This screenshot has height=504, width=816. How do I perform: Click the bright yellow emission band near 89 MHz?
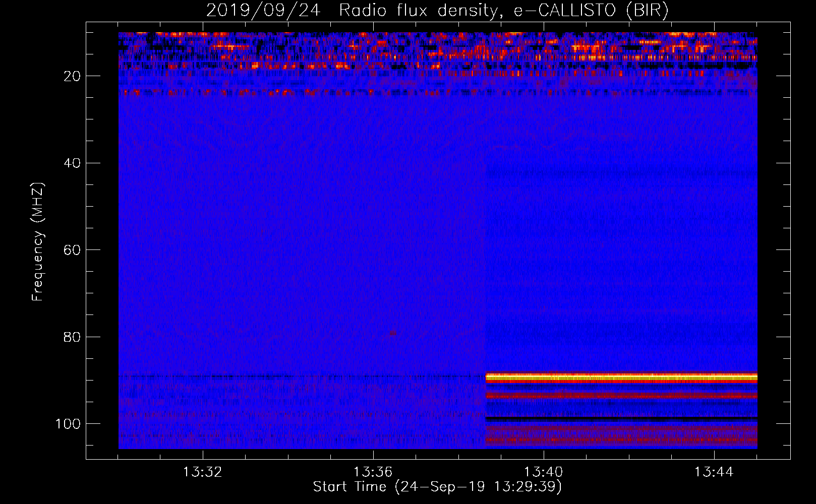click(621, 377)
